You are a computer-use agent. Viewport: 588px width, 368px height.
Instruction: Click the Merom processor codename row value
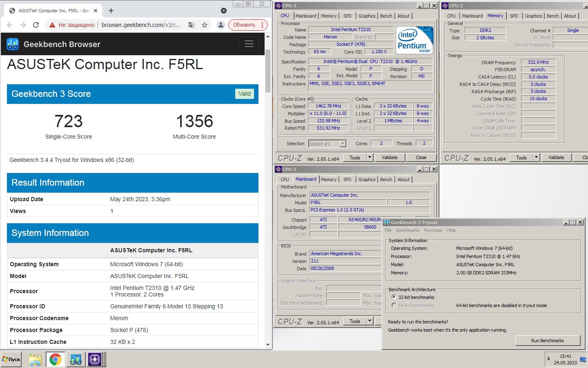(x=119, y=318)
